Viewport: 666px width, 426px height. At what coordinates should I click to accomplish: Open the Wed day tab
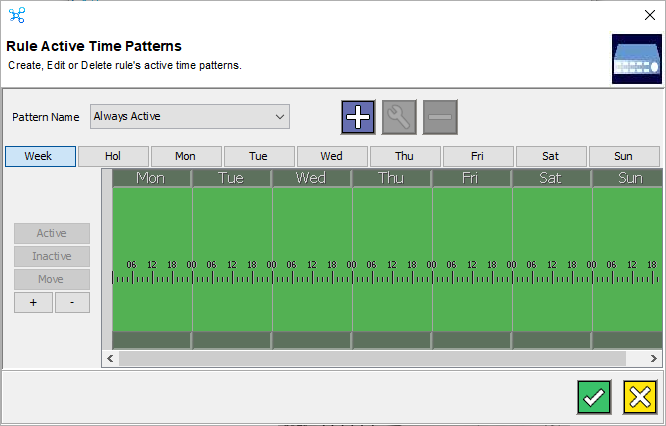(332, 156)
